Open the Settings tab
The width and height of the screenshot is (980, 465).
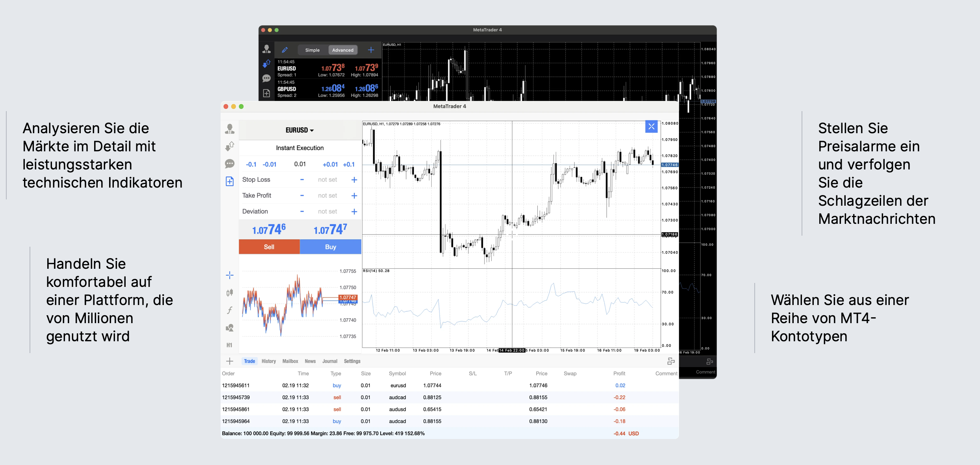point(352,361)
